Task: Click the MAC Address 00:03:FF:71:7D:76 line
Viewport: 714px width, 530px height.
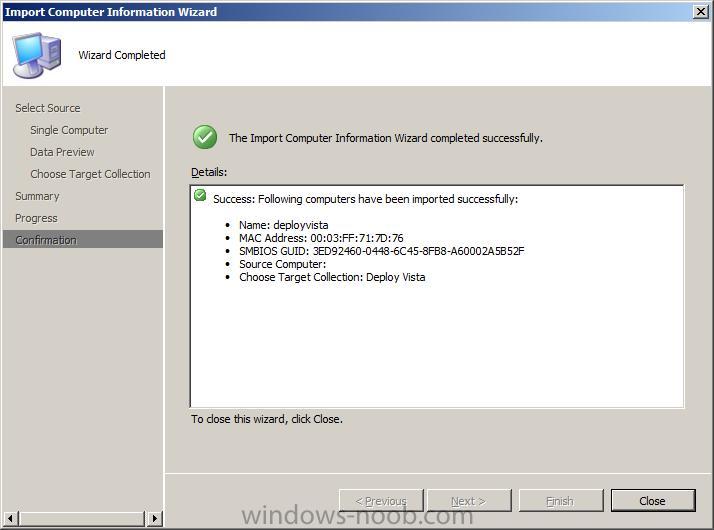Action: pos(321,238)
